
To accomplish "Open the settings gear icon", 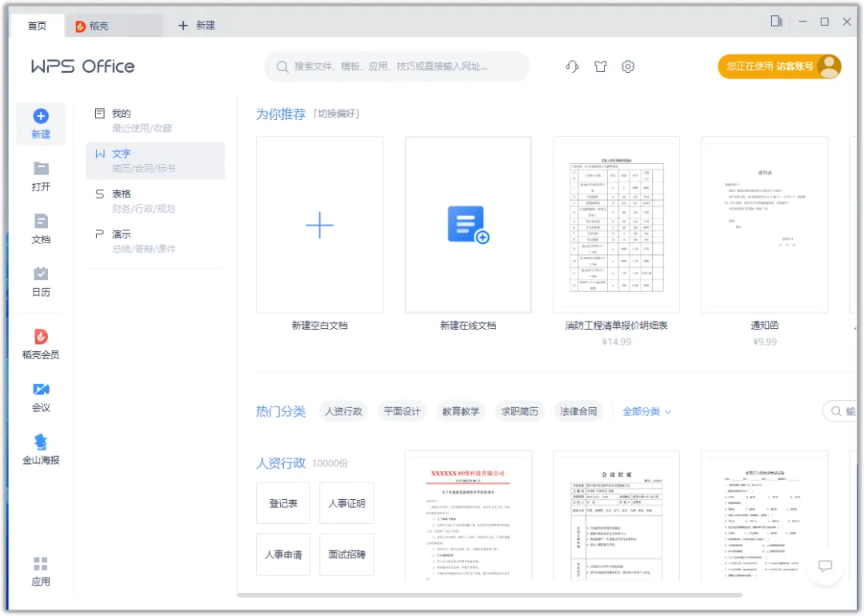I will click(x=628, y=66).
